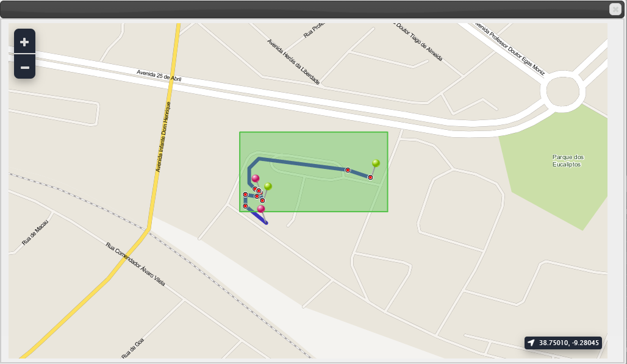Screen dimensions: 627x364
Task: Select the green pin beside the clustered waypoints
Action: (x=268, y=186)
